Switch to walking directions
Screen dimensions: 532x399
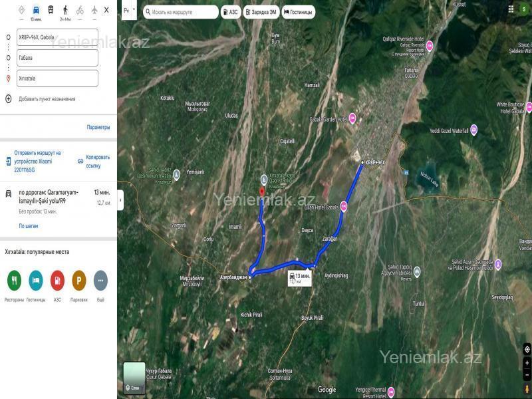65,10
